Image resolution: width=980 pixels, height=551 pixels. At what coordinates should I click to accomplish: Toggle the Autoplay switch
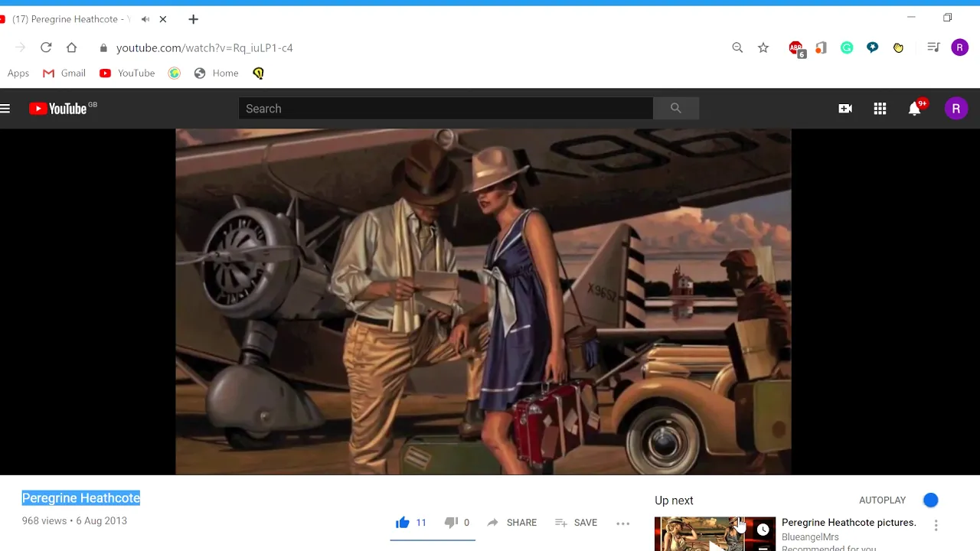click(929, 500)
